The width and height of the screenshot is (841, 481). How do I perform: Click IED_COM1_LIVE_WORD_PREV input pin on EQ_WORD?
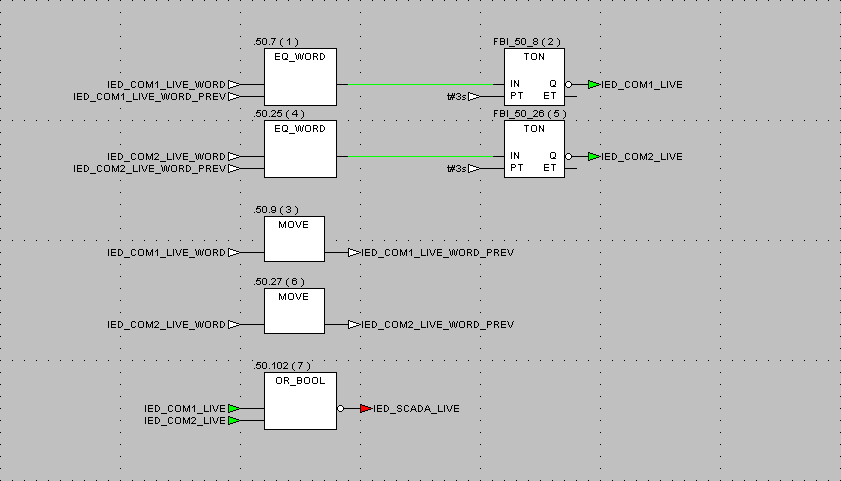pos(234,97)
